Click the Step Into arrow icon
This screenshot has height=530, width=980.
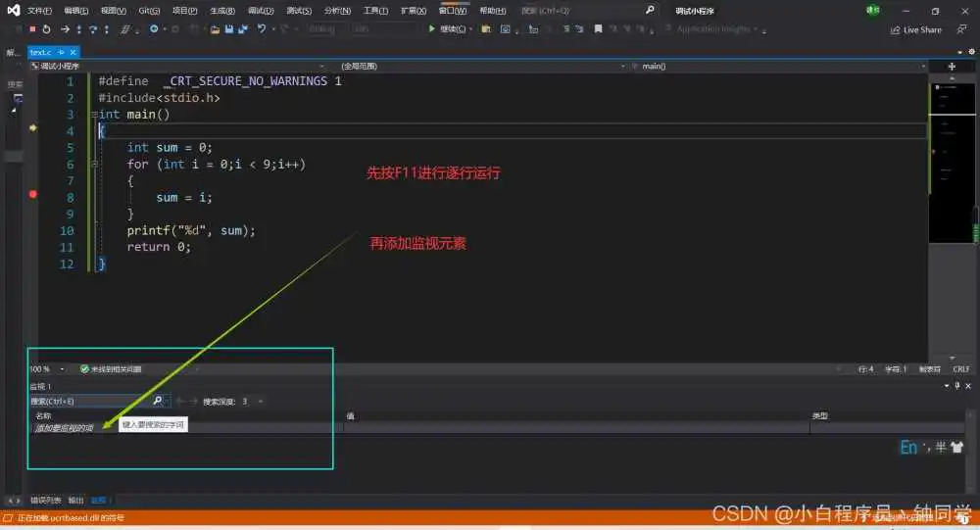(78, 29)
